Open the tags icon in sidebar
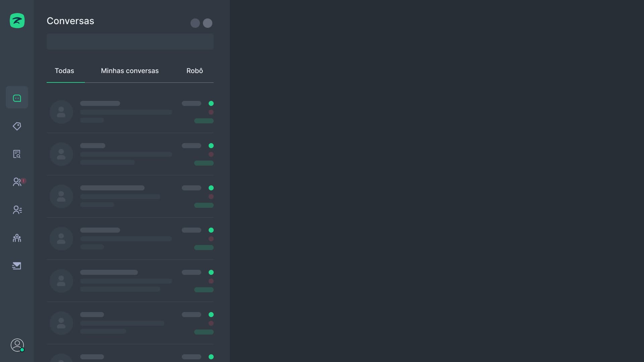 tap(17, 126)
